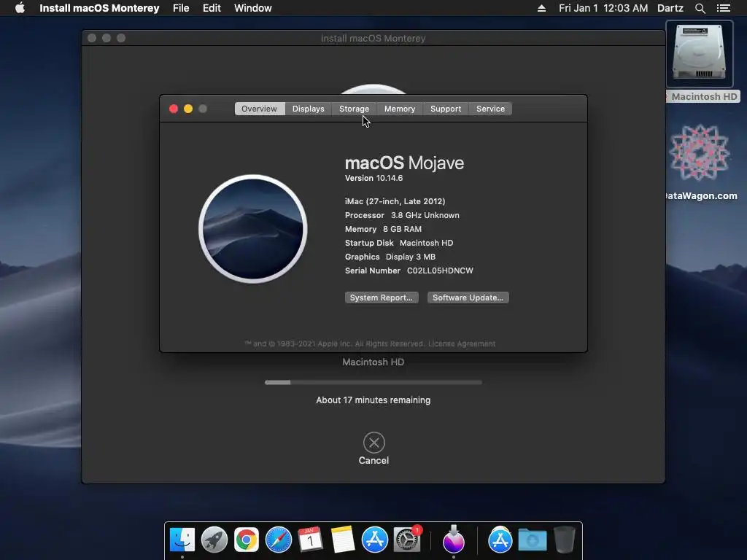Open App Store icon beside Notes in Dock
This screenshot has height=560, width=747.
click(x=374, y=540)
